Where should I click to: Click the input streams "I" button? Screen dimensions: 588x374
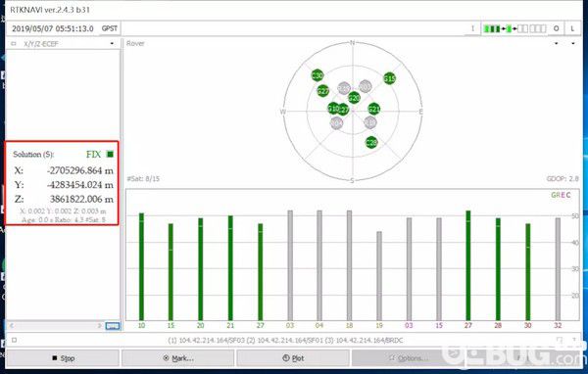point(472,28)
